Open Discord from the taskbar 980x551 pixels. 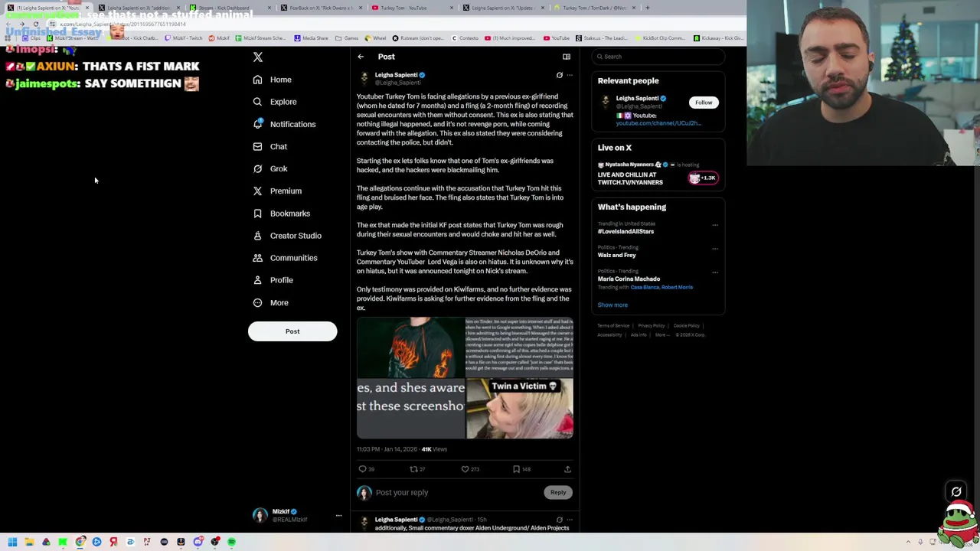click(198, 542)
